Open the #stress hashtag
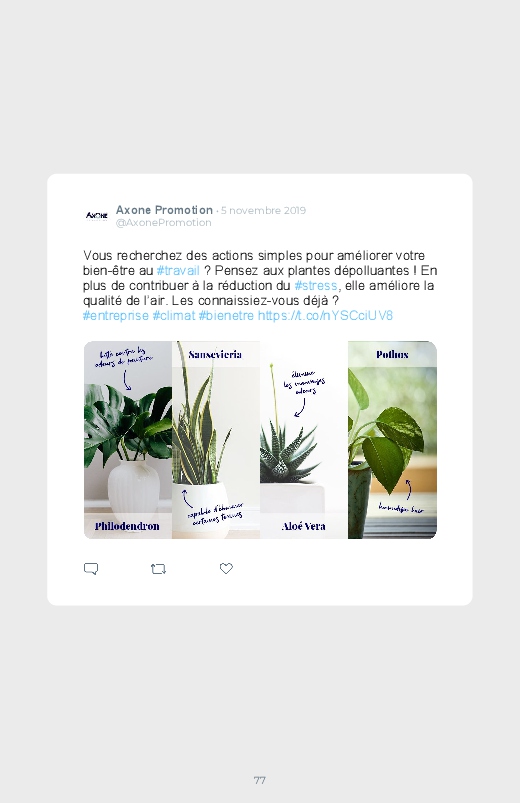The height and width of the screenshot is (803, 520). click(316, 285)
